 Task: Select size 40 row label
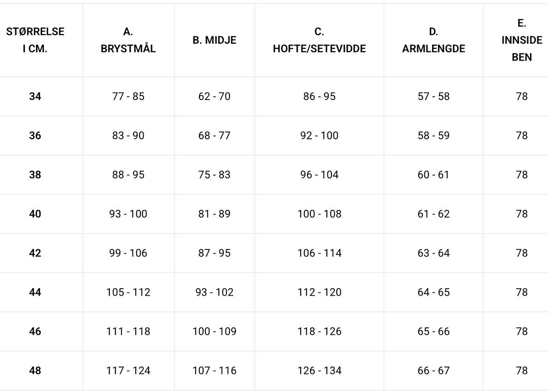(35, 214)
